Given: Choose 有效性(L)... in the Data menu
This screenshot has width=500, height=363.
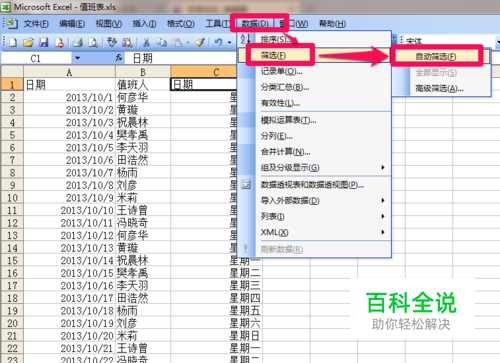Looking at the screenshot, I should (314, 103).
